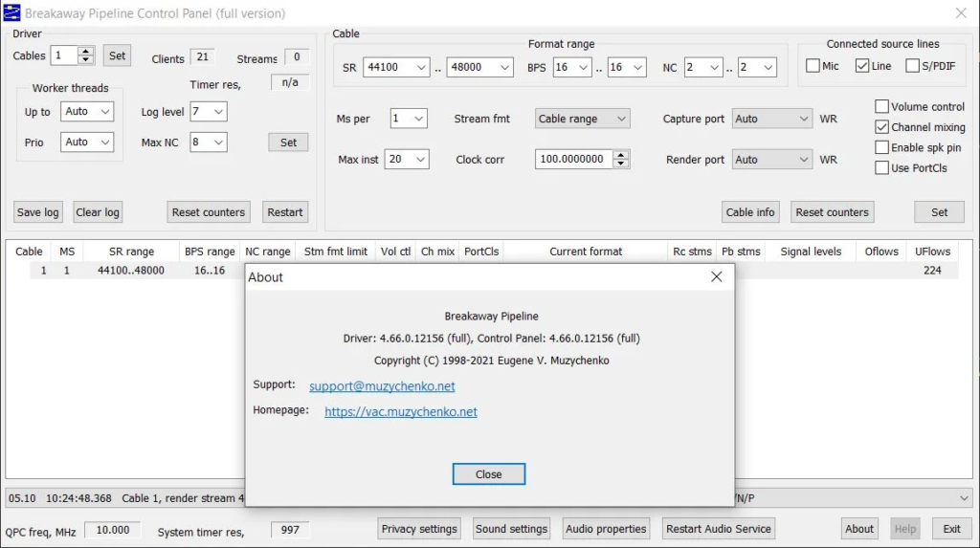980x548 pixels.
Task: Close the Control Panel window
Action: tap(961, 13)
